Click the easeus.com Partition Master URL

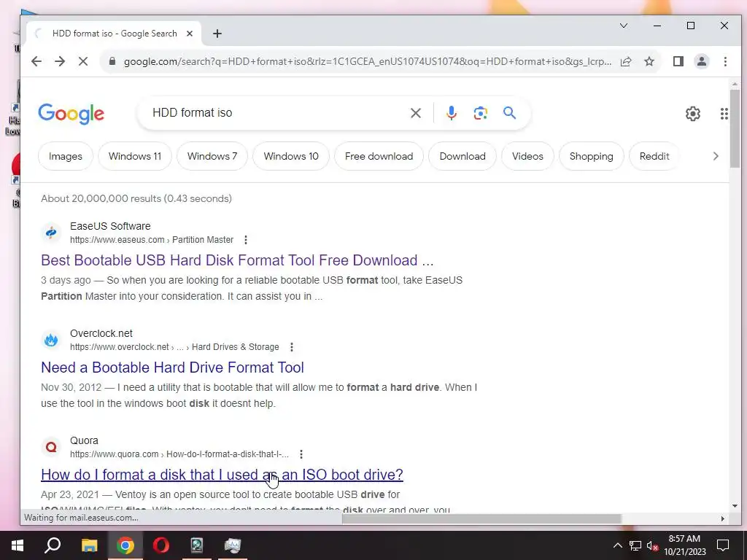coord(152,239)
